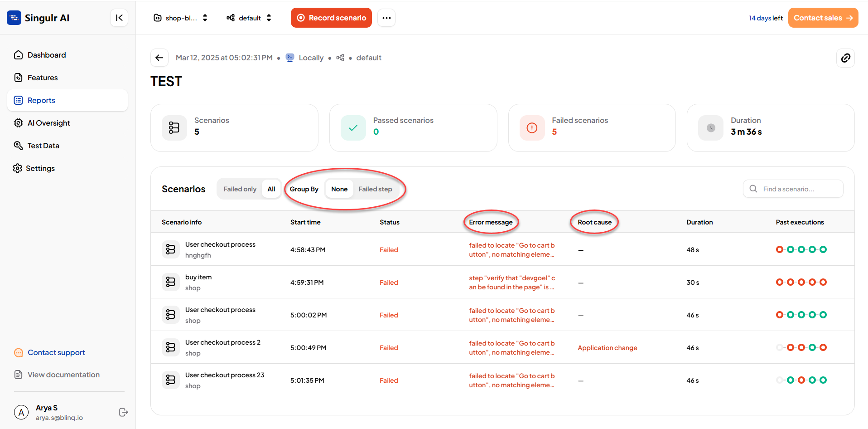
Task: Expand the default environment selector
Action: click(x=249, y=18)
